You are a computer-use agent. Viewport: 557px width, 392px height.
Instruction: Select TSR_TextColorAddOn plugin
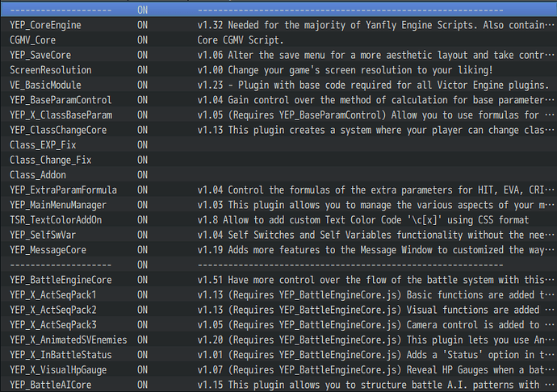tap(56, 220)
